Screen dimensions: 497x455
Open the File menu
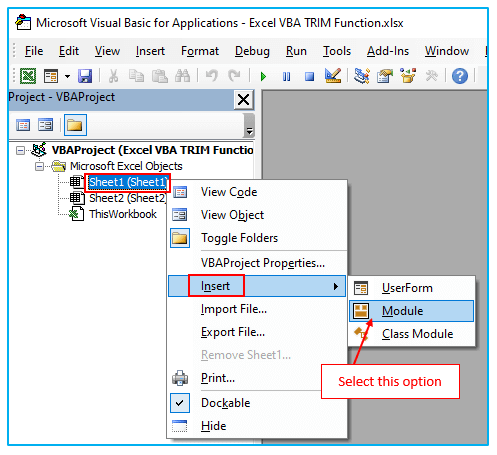pyautogui.click(x=34, y=51)
